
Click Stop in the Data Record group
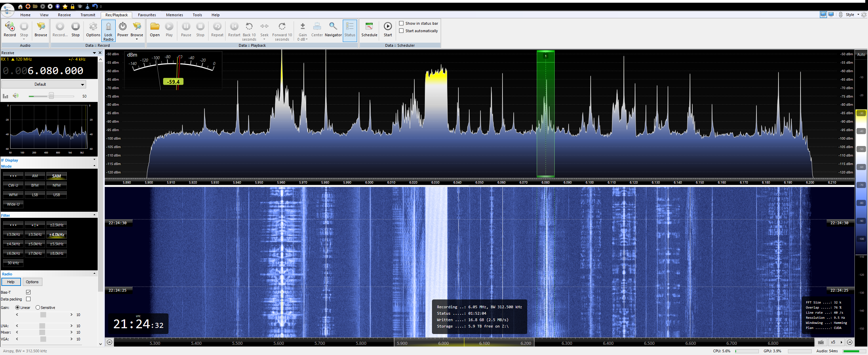pyautogui.click(x=76, y=29)
